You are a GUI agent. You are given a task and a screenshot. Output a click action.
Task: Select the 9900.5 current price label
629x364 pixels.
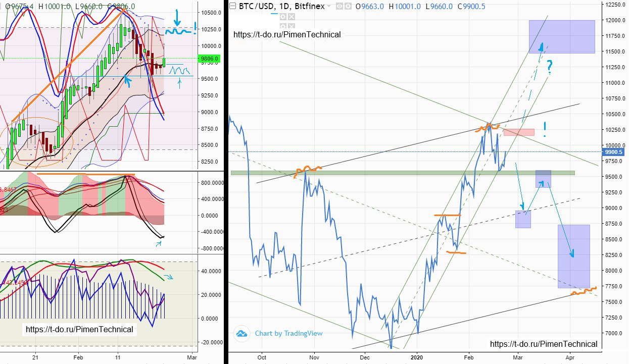(615, 151)
